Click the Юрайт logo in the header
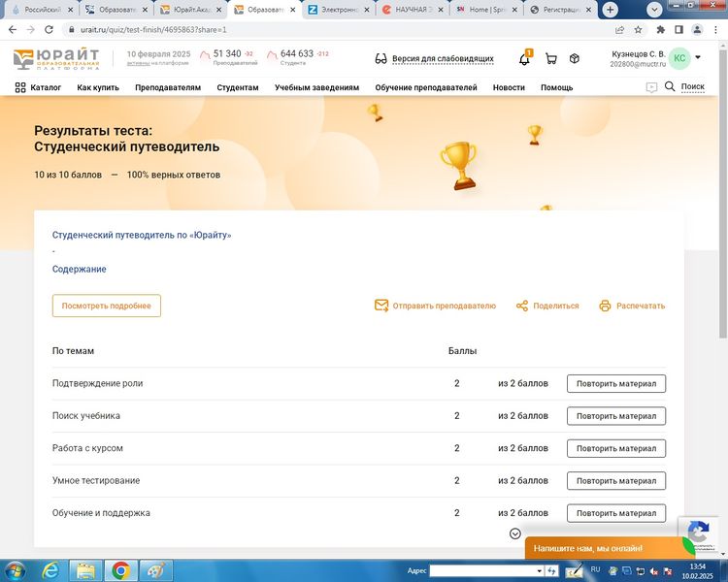728x582 pixels. 56,58
